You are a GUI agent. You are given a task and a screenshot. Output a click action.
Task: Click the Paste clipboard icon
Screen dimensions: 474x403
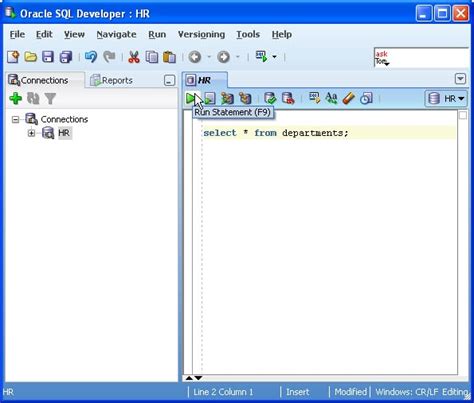tap(169, 57)
